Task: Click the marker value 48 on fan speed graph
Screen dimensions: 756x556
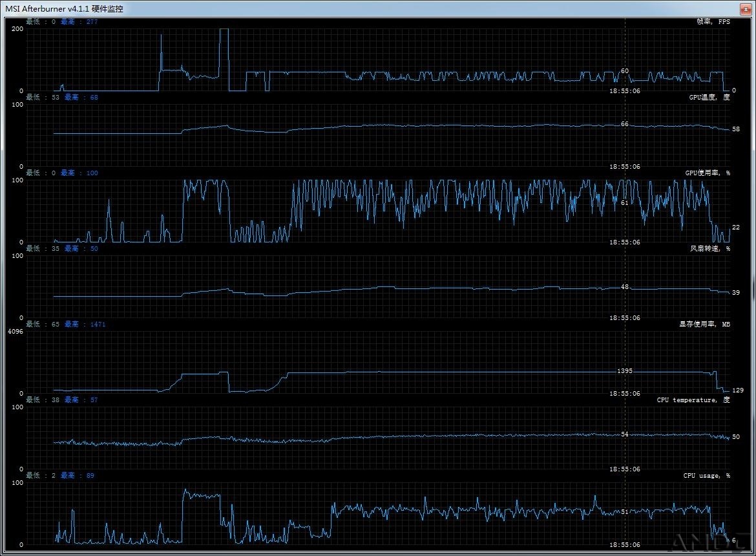Action: coord(624,287)
